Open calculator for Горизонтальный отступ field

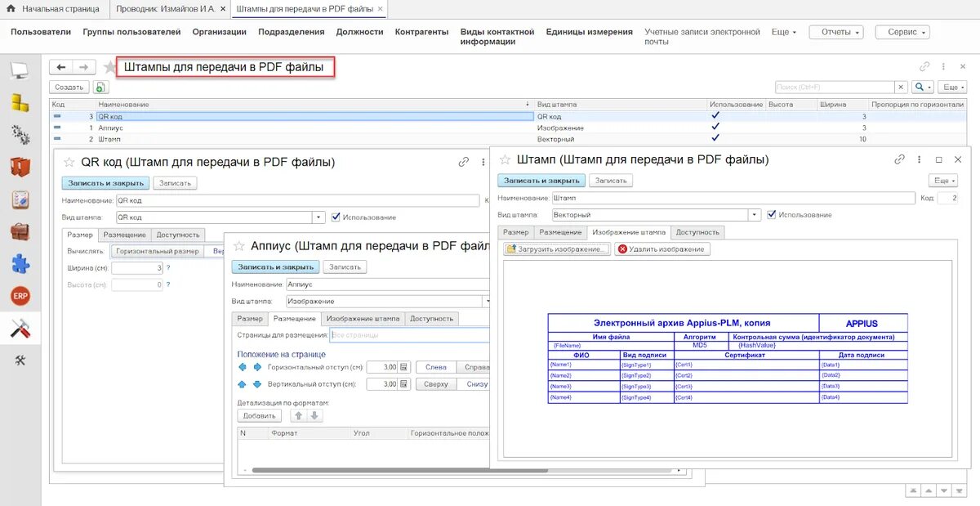click(x=403, y=367)
